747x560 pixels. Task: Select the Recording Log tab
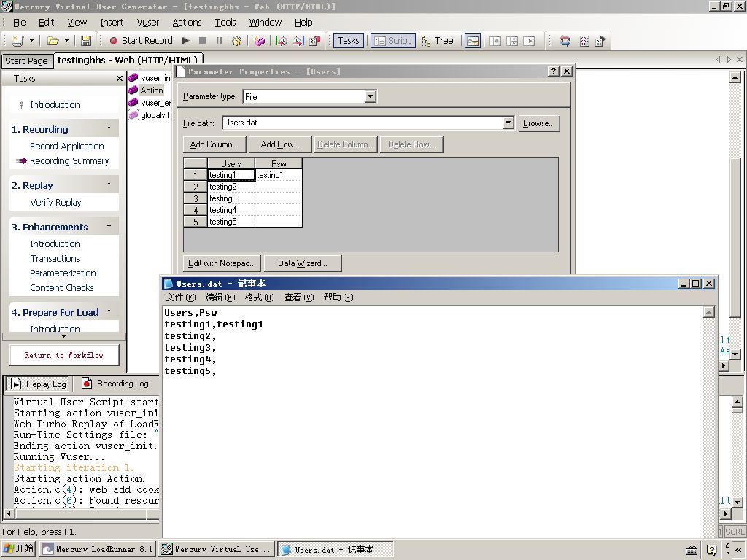click(x=116, y=384)
